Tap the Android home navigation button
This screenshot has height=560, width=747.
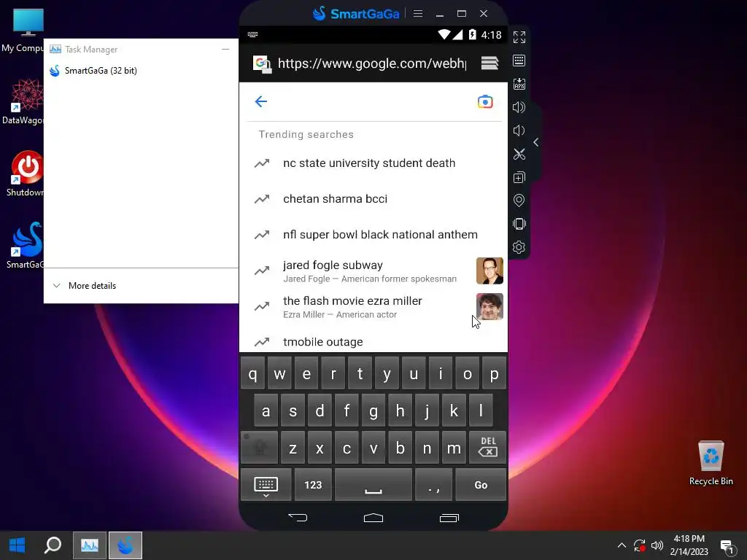tap(373, 518)
